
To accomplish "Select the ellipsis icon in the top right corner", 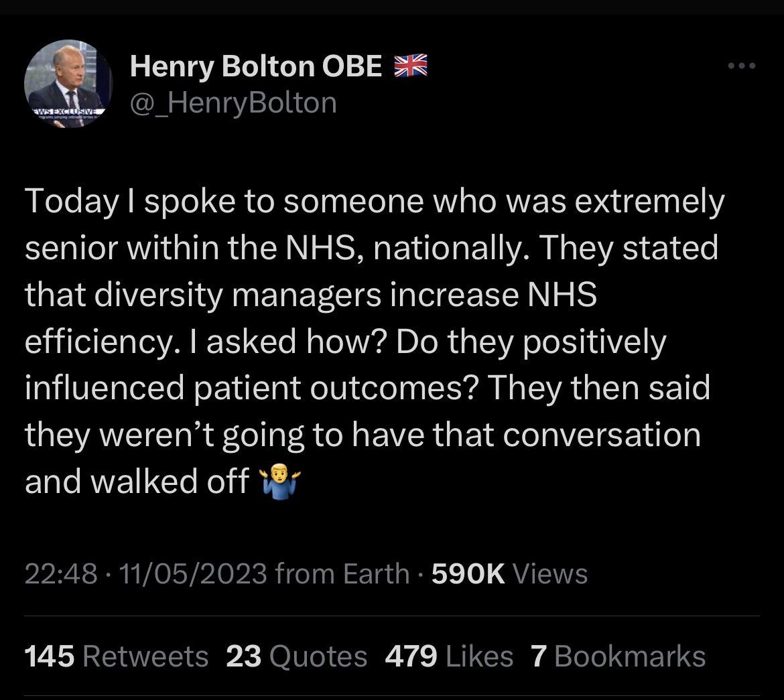I will [741, 65].
